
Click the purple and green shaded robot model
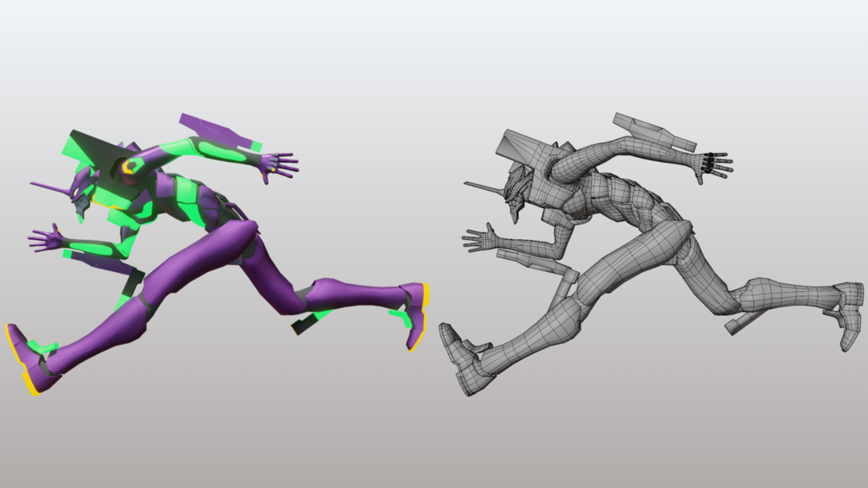[x=216, y=255]
